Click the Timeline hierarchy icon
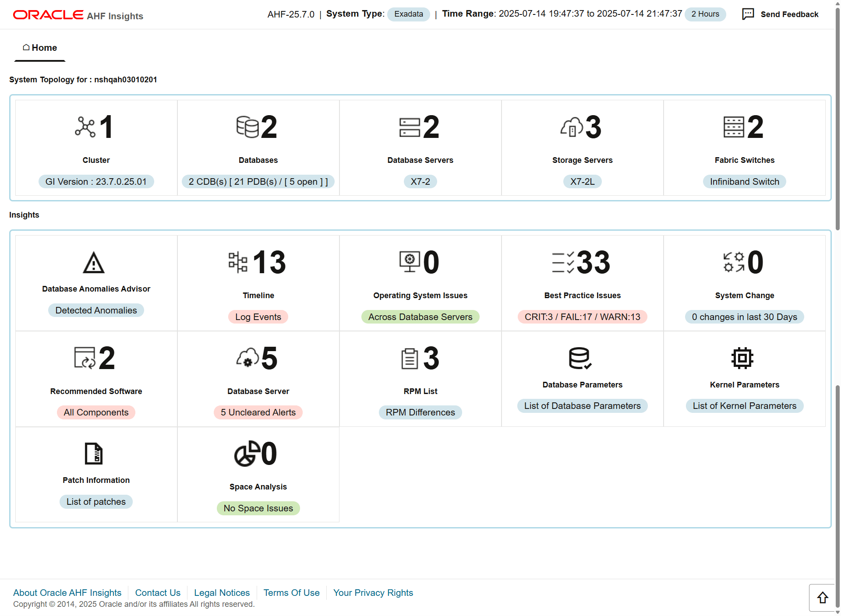The width and height of the screenshot is (841, 616). pos(238,262)
